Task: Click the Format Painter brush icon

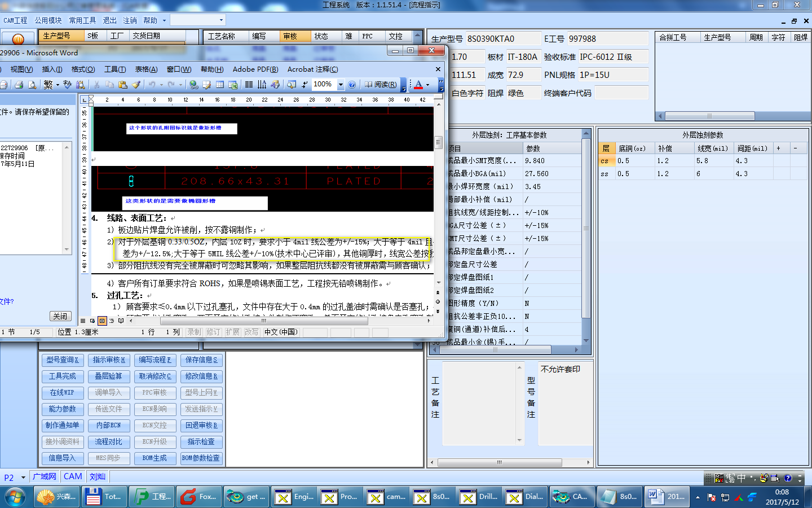Action: [136, 85]
